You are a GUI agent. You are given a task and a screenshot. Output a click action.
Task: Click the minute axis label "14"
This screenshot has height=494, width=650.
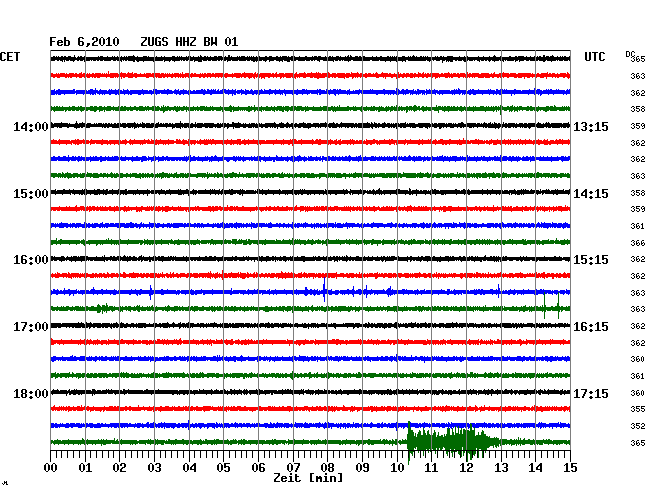click(536, 467)
